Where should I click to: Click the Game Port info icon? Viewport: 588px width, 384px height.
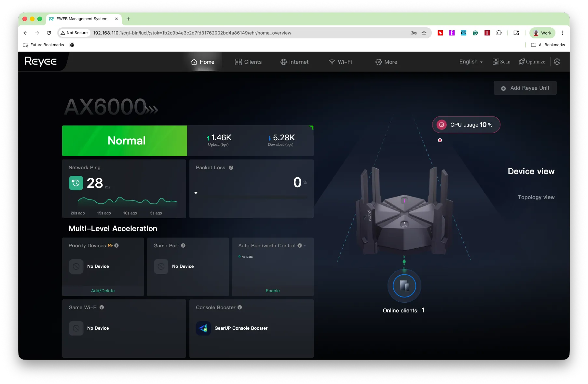coord(183,245)
